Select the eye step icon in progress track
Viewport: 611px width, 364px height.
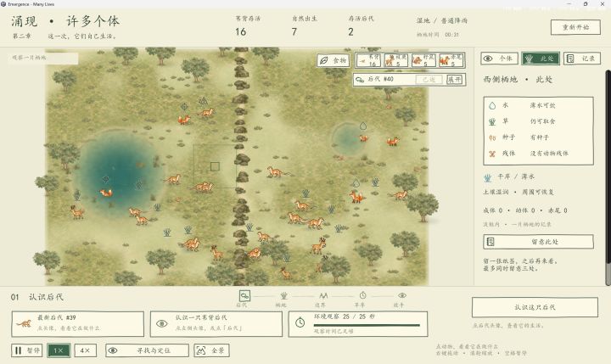[x=402, y=295]
